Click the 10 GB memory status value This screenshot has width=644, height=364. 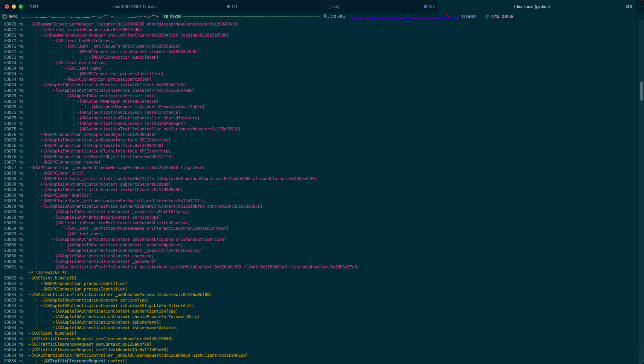[x=175, y=17]
